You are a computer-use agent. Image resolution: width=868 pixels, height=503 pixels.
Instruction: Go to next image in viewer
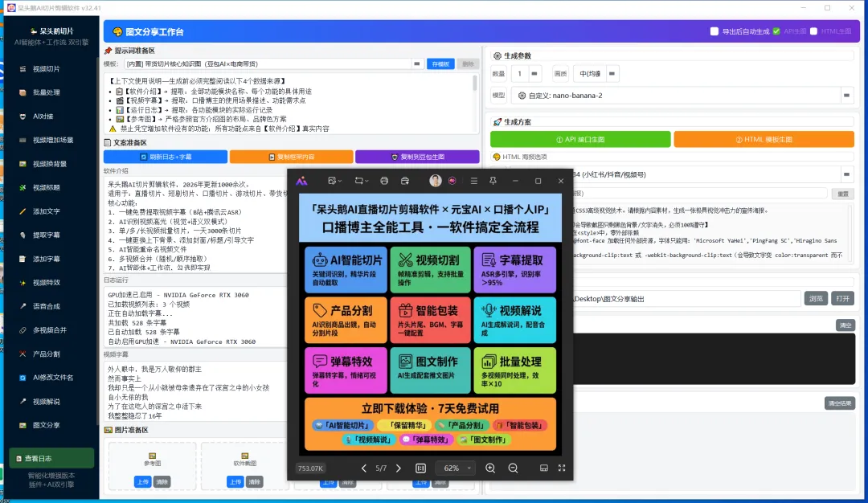(x=399, y=468)
